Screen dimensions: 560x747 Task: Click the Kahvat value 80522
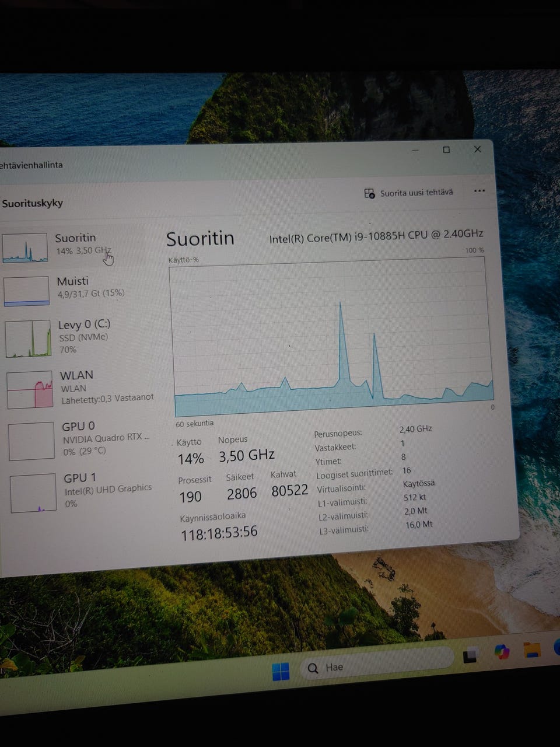290,490
